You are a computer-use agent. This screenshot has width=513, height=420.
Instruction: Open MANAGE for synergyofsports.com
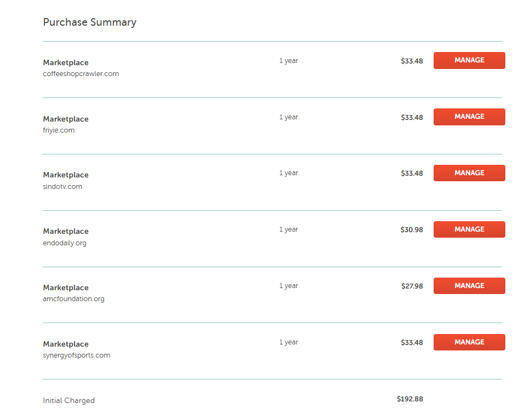coord(469,342)
